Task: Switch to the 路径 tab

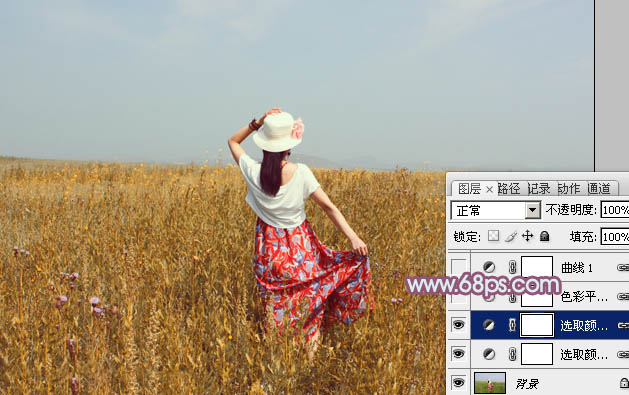Action: 509,188
